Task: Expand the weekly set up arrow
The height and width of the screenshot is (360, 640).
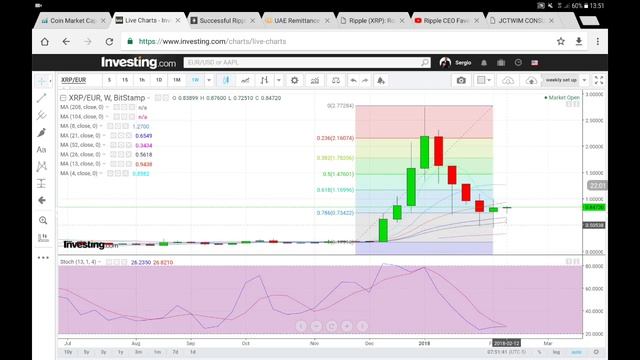Action: 584,80
